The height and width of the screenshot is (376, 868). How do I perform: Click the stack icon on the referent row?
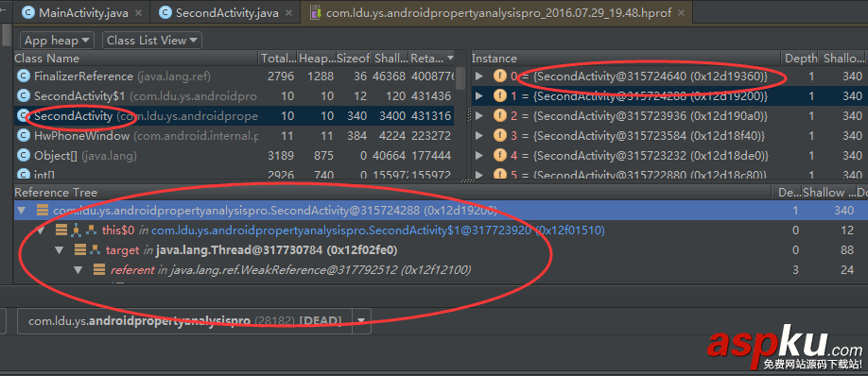tap(99, 270)
